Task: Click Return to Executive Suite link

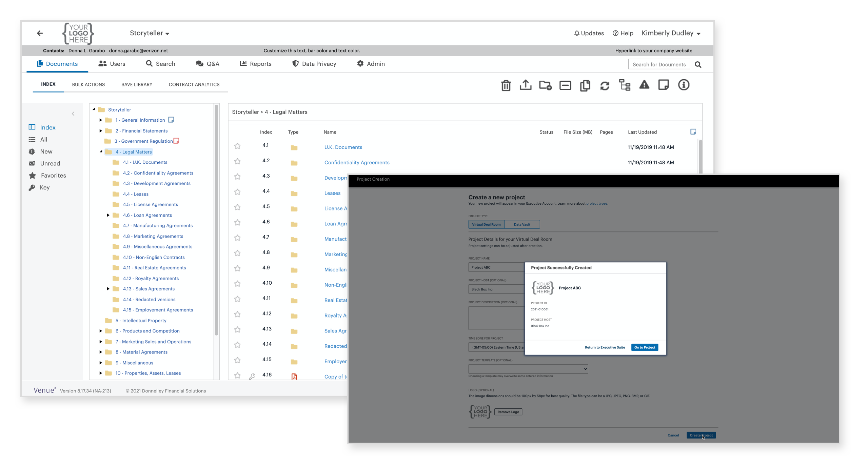Action: [x=605, y=347]
